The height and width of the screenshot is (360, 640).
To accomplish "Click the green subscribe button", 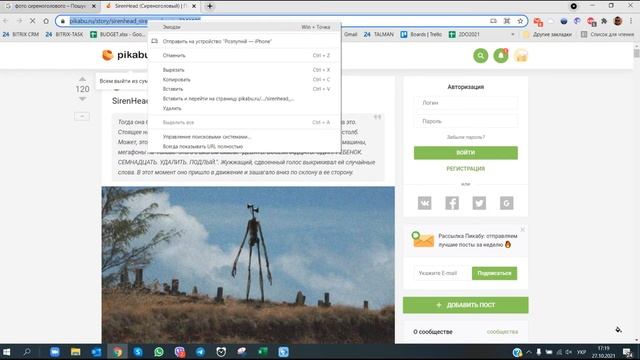I will [494, 273].
